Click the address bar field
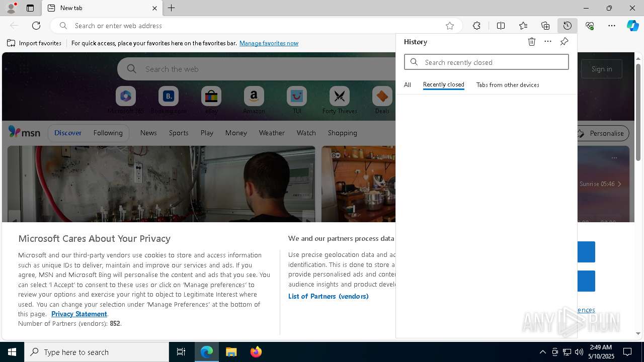The width and height of the screenshot is (644, 362). click(257, 26)
